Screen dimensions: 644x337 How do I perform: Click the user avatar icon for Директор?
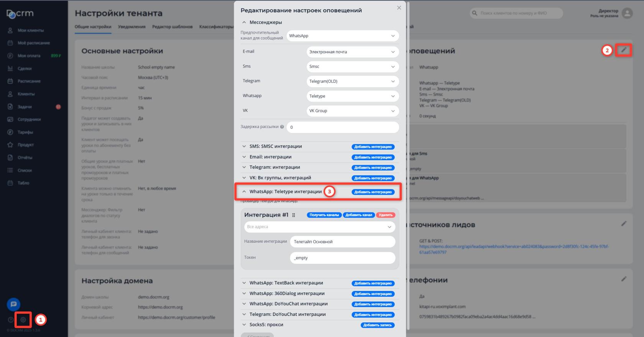tap(627, 13)
